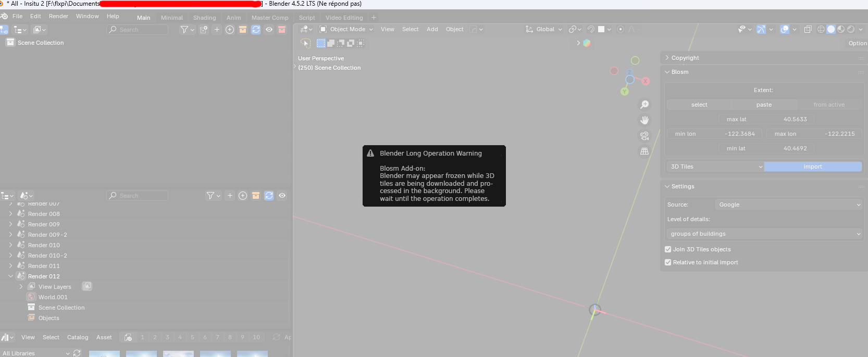Open the groups of buildings detail dropdown
Screen dimensions: 868x357
pyautogui.click(x=764, y=234)
